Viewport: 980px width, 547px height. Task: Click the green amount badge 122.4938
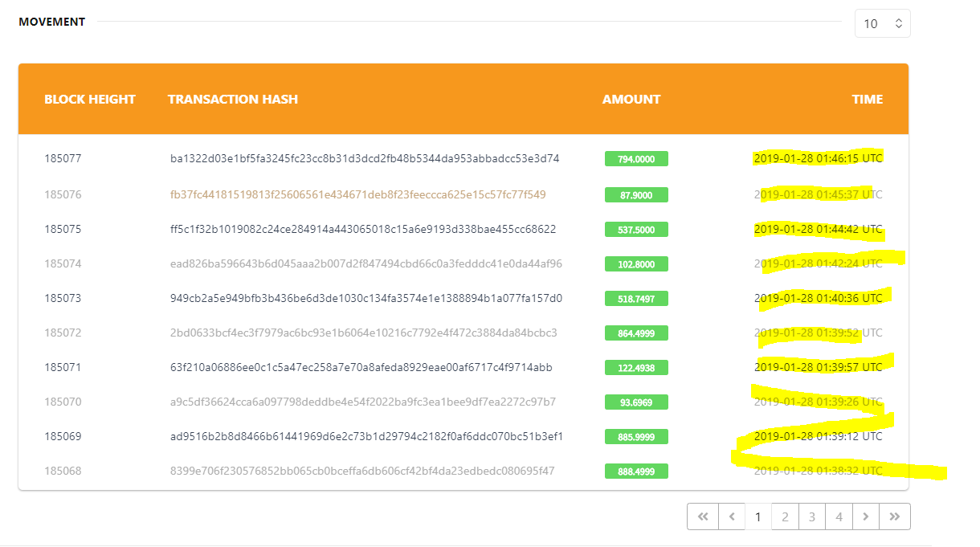tap(636, 367)
